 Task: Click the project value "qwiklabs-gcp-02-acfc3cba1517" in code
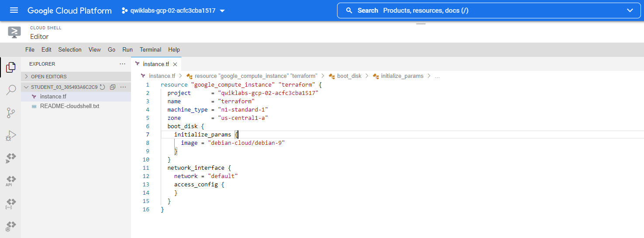click(268, 93)
